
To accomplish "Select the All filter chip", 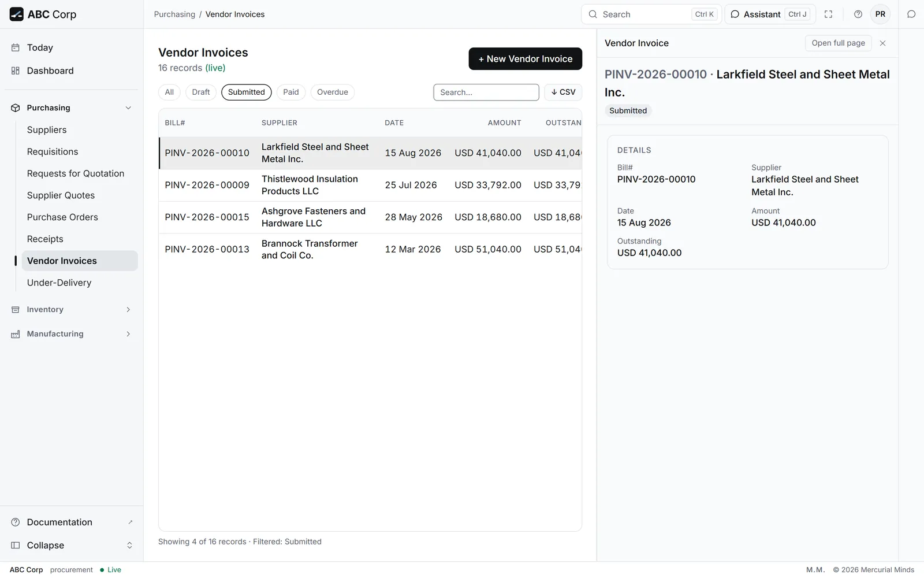I will click(169, 92).
